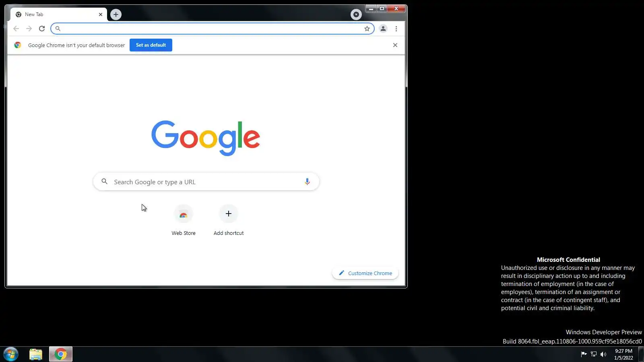644x362 pixels.
Task: Click the Forward navigation arrow
Action: pyautogui.click(x=29, y=29)
